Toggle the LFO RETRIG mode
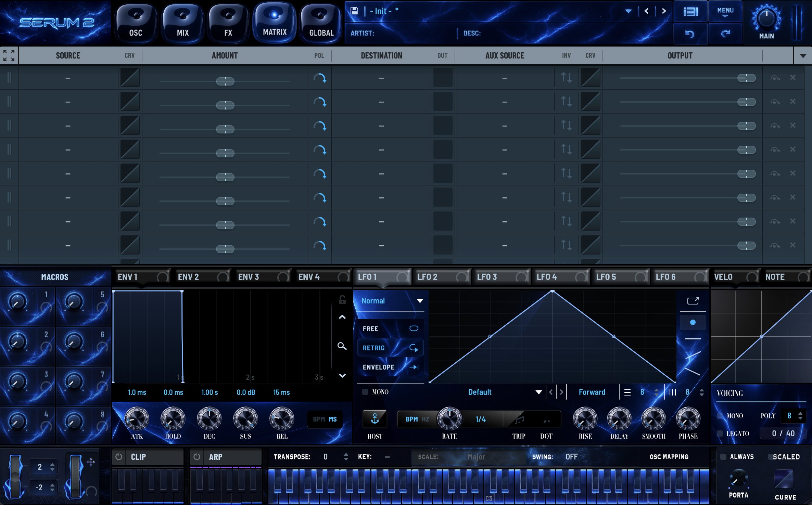The image size is (812, 505). click(x=390, y=348)
